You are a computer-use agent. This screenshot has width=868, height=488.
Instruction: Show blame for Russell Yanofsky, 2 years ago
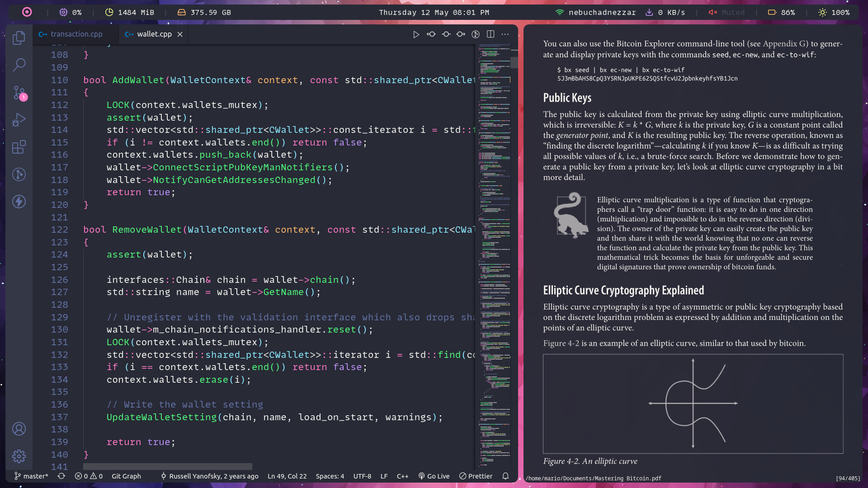tap(210, 476)
